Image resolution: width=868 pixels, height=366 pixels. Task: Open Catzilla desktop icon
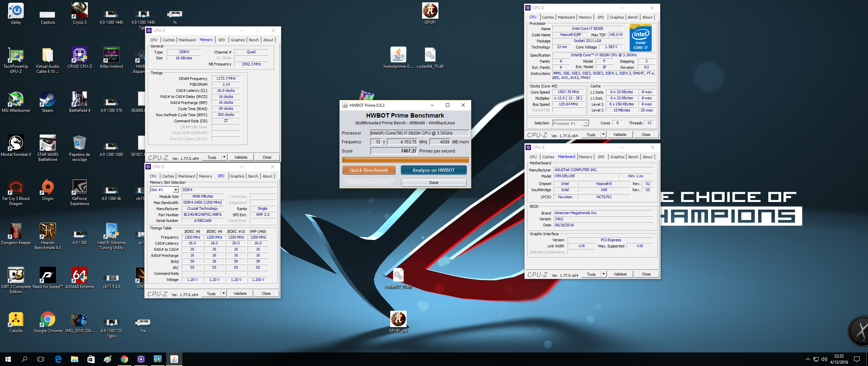click(16, 322)
